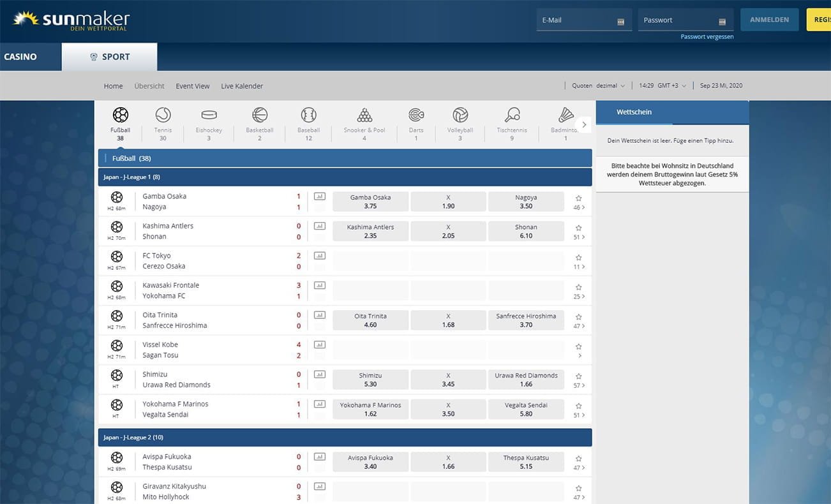
Task: Click the Passwort vergessen link
Action: (x=707, y=37)
